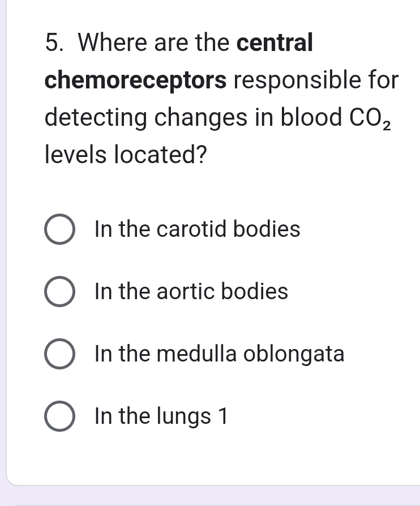
Task: Click the "In the aortic bodies" answer text
Action: coord(192,292)
